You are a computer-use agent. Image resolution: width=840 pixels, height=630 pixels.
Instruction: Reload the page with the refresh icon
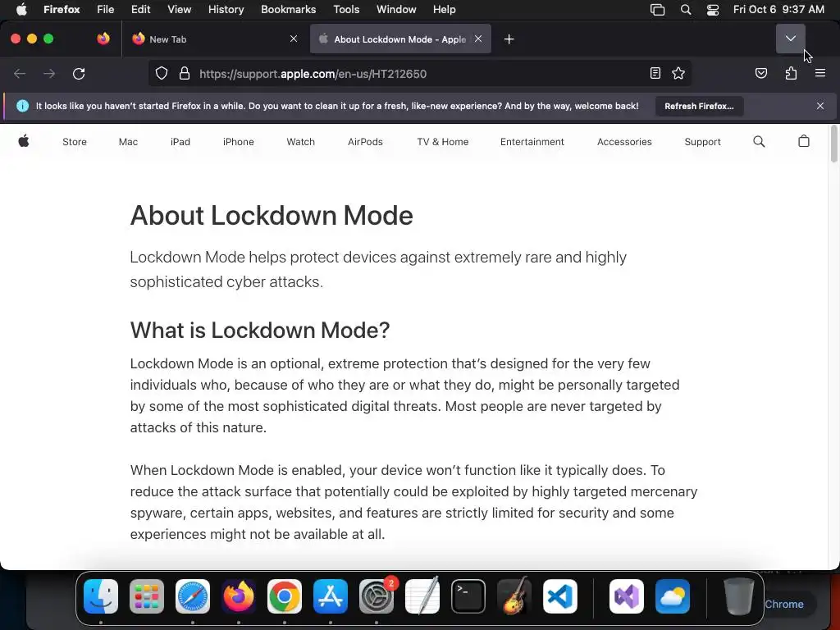point(79,73)
